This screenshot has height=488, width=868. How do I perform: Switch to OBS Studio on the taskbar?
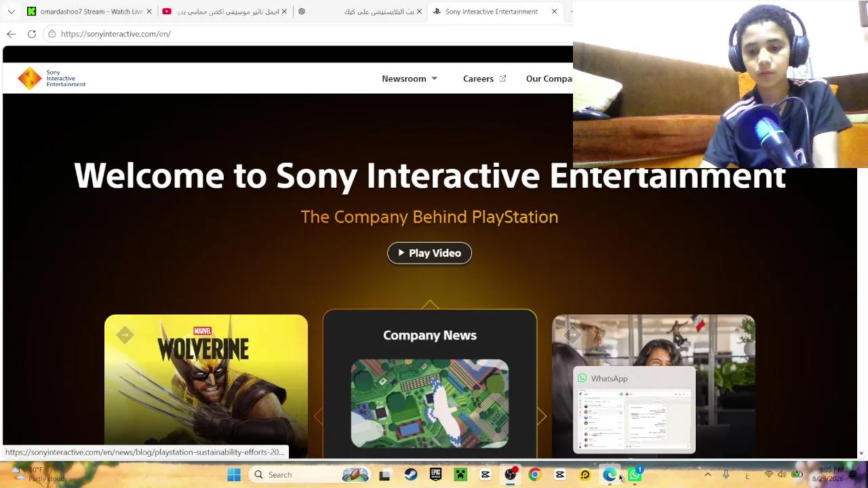510,475
